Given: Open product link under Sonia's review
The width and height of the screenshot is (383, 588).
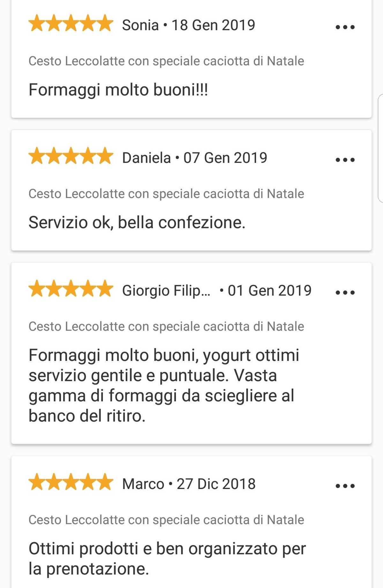Looking at the screenshot, I should click(x=166, y=61).
